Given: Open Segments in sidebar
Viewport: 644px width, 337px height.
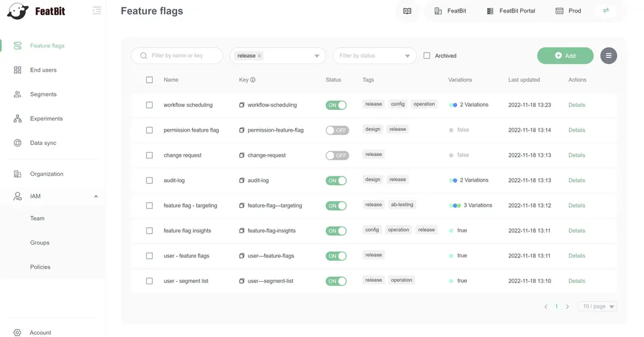Looking at the screenshot, I should point(43,94).
